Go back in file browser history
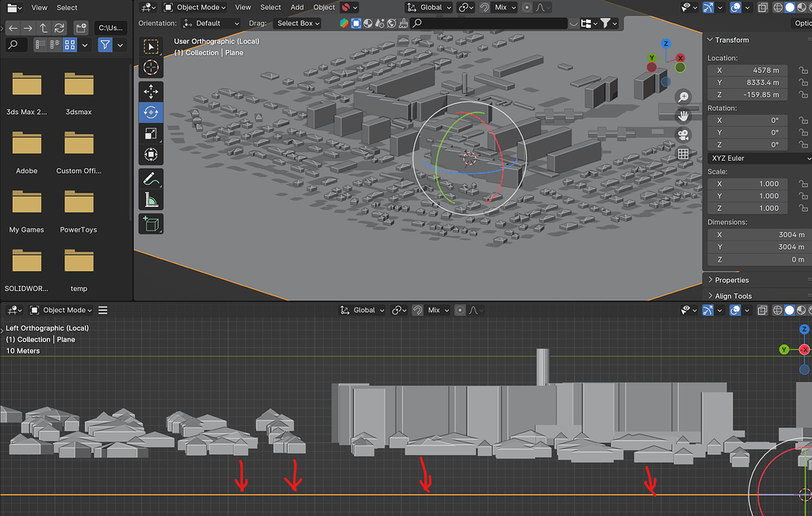This screenshot has width=812, height=516. [x=13, y=28]
